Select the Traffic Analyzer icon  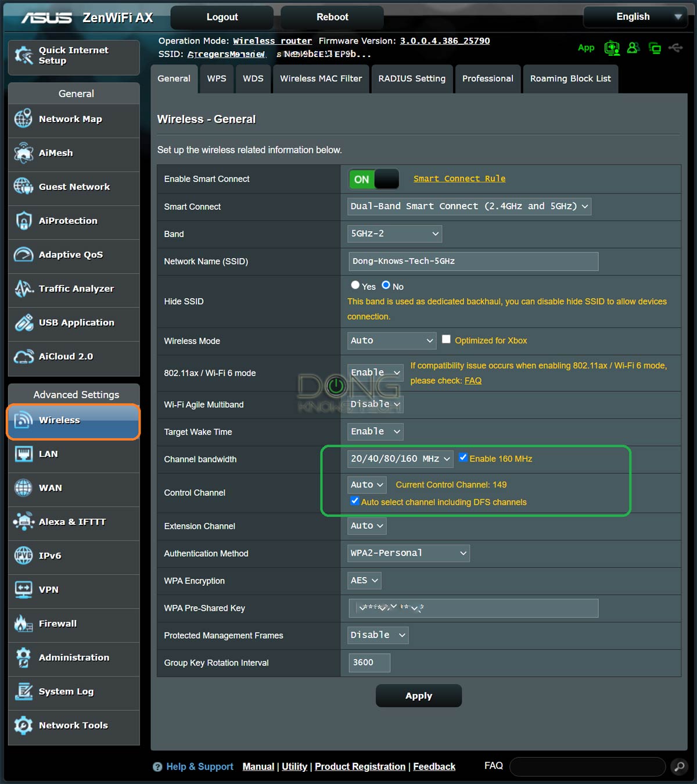point(23,289)
